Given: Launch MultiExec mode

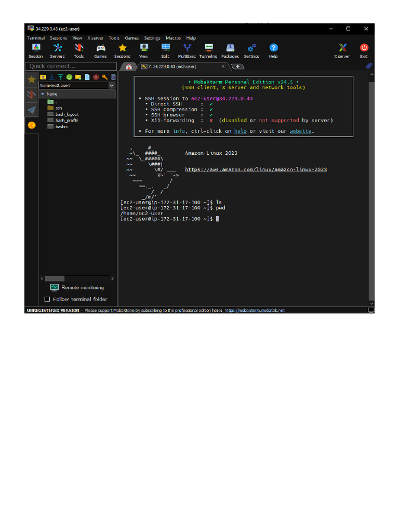Looking at the screenshot, I should [187, 50].
